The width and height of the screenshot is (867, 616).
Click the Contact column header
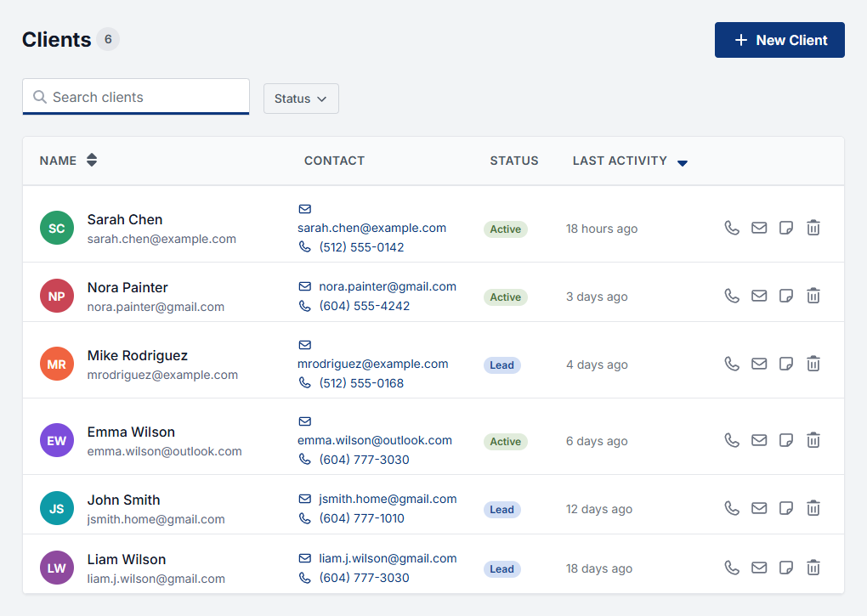tap(334, 161)
